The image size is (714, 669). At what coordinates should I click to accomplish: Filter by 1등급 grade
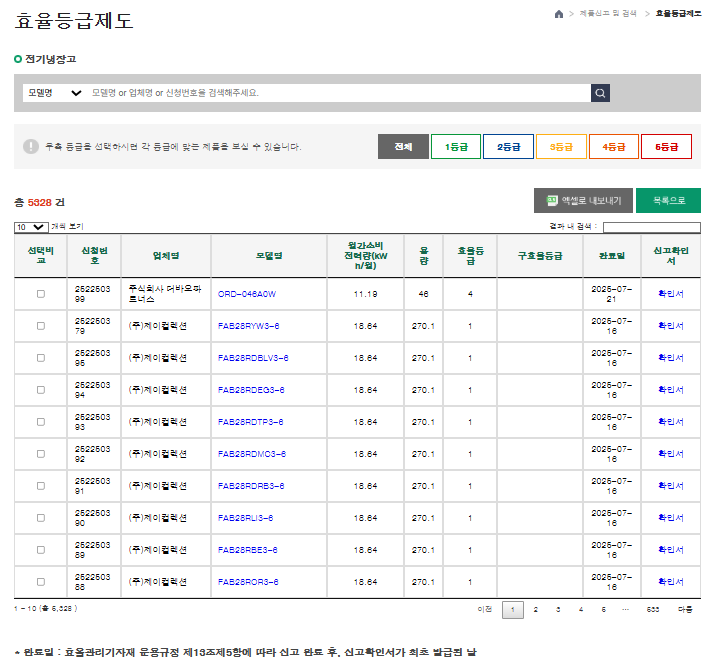[x=456, y=147]
